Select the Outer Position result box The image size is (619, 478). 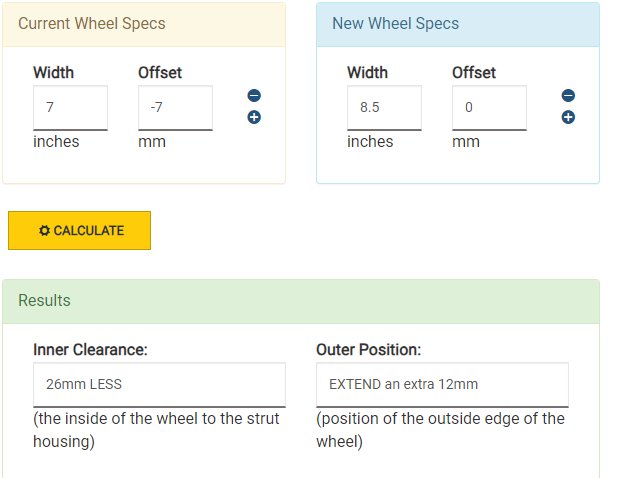coord(442,385)
